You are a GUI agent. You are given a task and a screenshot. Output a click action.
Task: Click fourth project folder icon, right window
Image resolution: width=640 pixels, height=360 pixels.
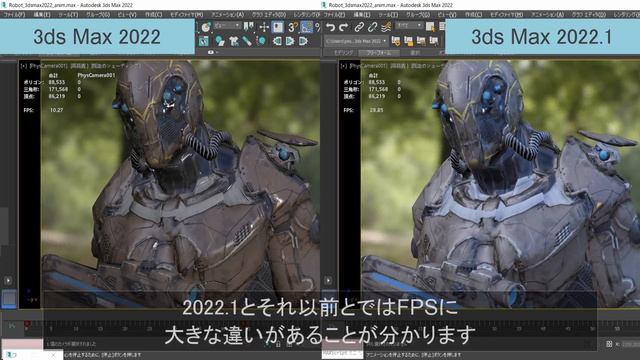[x=434, y=41]
